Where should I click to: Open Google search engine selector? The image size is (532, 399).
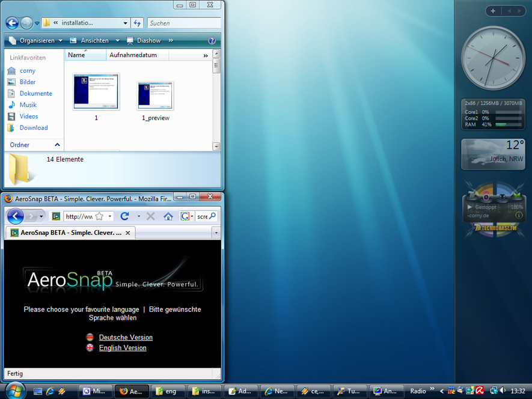pyautogui.click(x=187, y=216)
